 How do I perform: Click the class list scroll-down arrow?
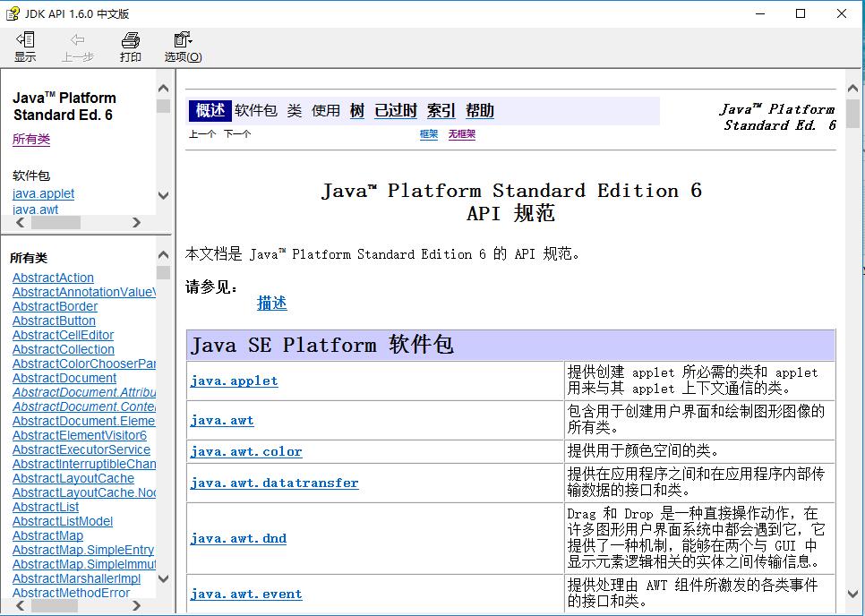pyautogui.click(x=163, y=578)
